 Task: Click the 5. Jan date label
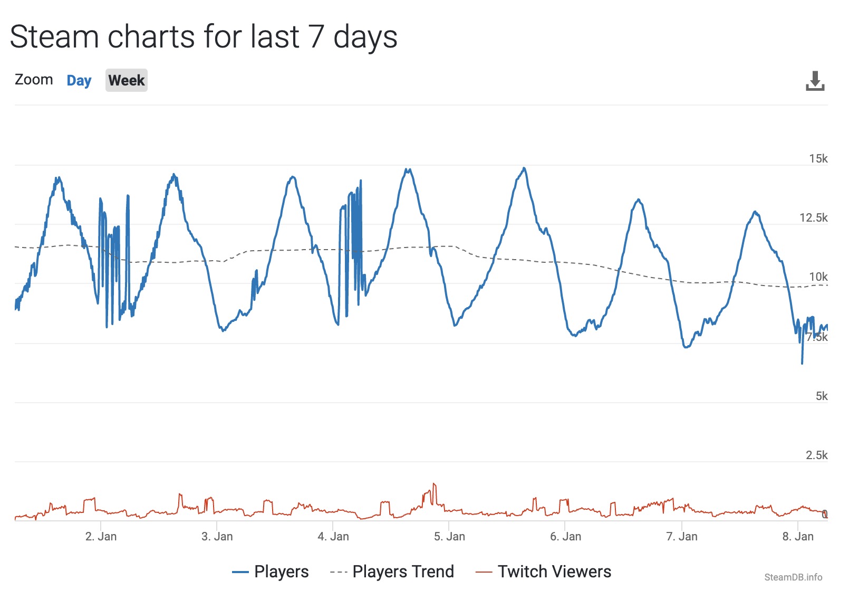pyautogui.click(x=449, y=537)
